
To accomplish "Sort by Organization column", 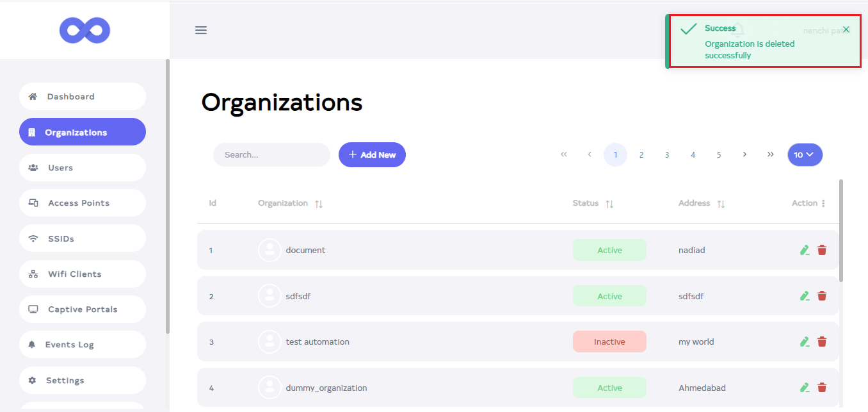I will click(319, 204).
